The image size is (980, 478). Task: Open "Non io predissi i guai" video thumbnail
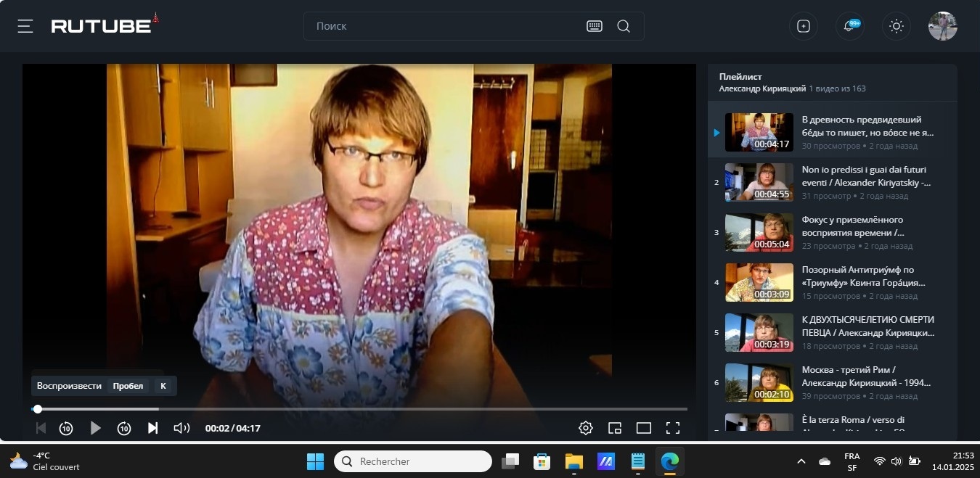[x=759, y=182]
